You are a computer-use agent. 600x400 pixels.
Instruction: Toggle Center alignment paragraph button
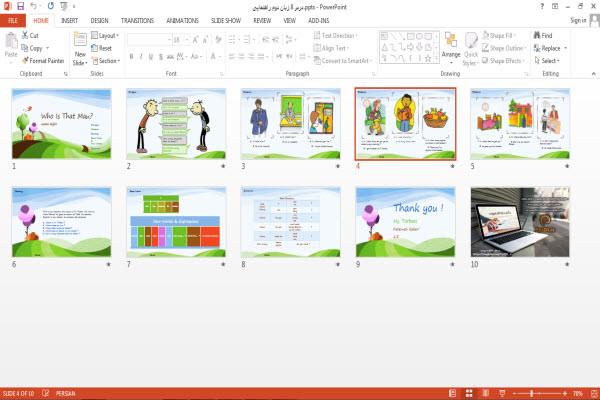241,57
